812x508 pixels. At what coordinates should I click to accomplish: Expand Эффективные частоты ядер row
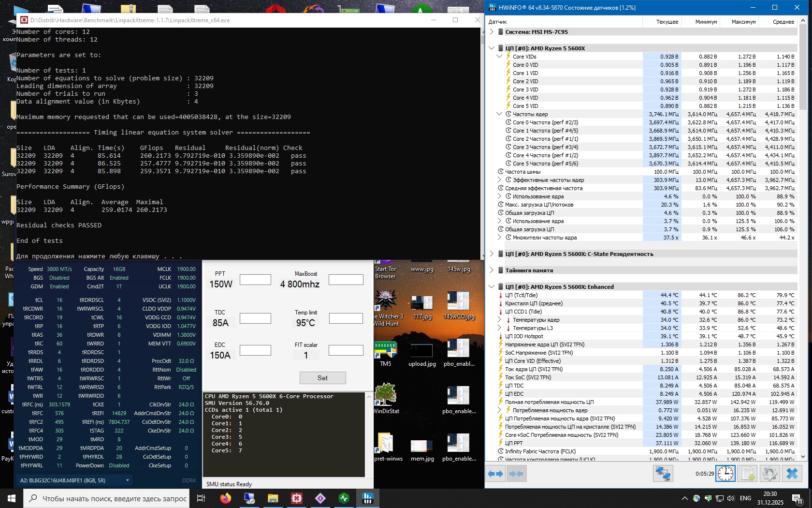(499, 180)
